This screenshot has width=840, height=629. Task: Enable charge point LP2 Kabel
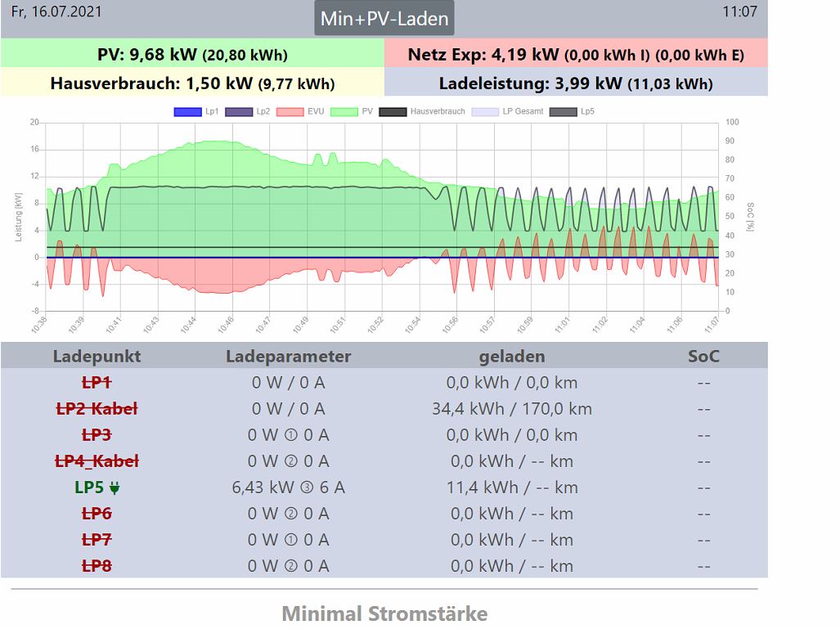click(x=97, y=409)
